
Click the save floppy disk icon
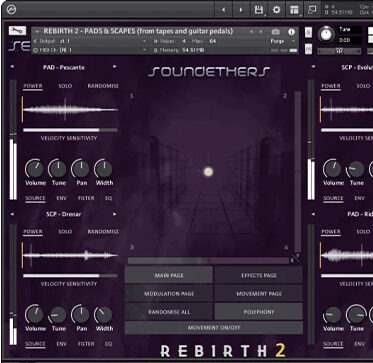click(259, 10)
